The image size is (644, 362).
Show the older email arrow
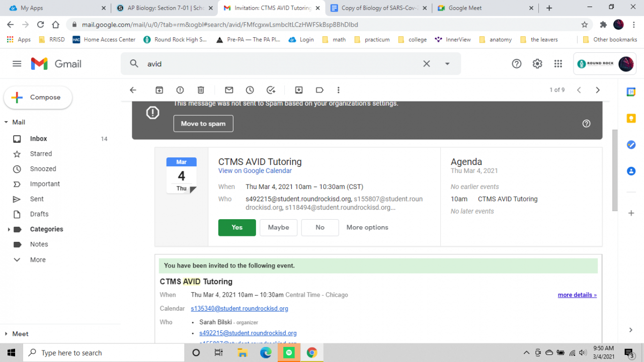tap(598, 90)
